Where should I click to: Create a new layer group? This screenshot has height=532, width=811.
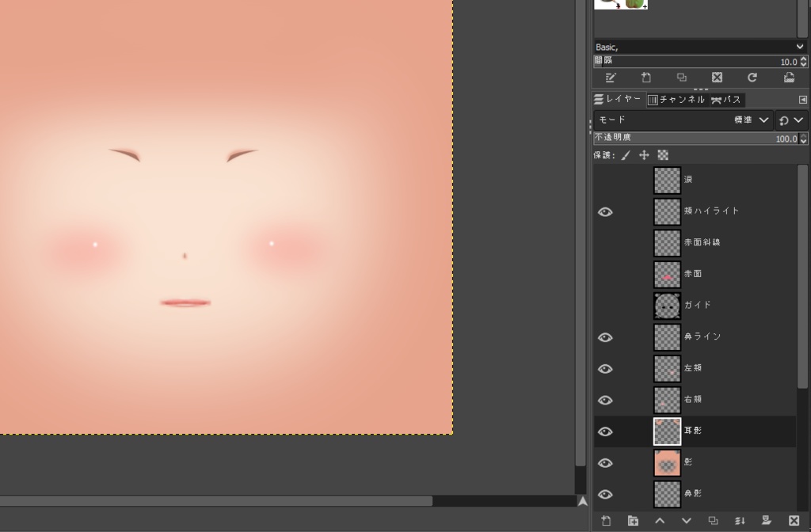pos(633,521)
